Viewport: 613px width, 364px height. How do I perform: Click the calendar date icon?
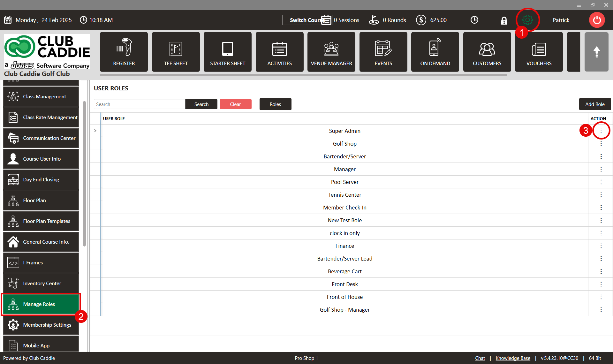pos(8,20)
